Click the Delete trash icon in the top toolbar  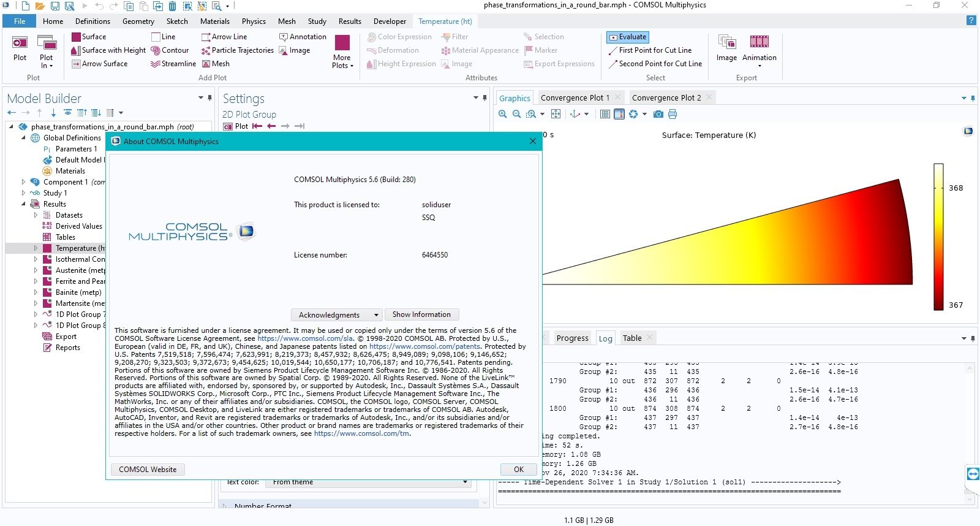click(172, 6)
